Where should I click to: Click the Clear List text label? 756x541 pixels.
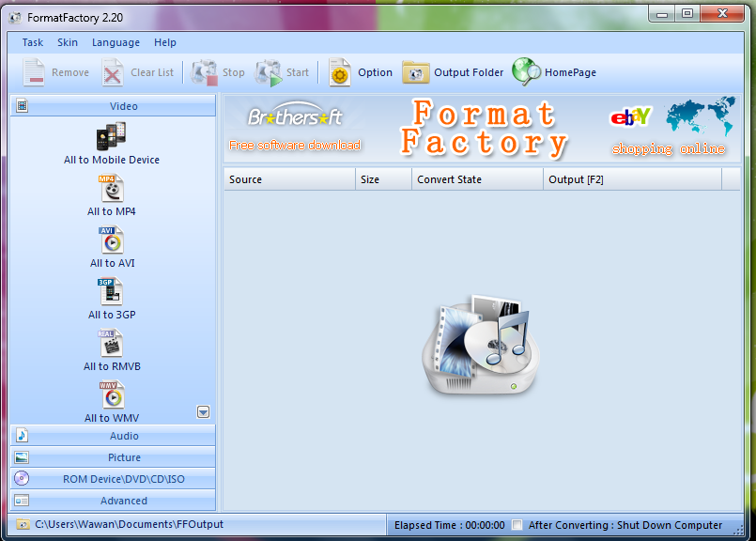point(152,72)
